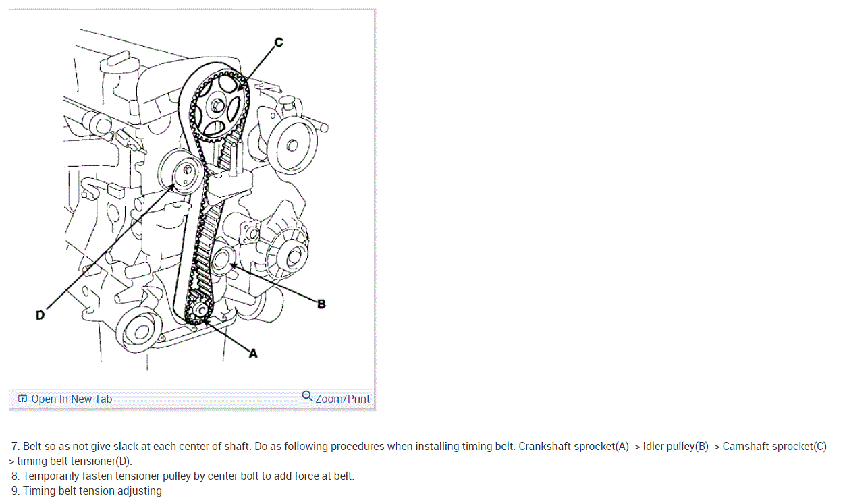This screenshot has width=845, height=504.
Task: Click the camshaft sprocket at top of belt
Action: coord(219,105)
